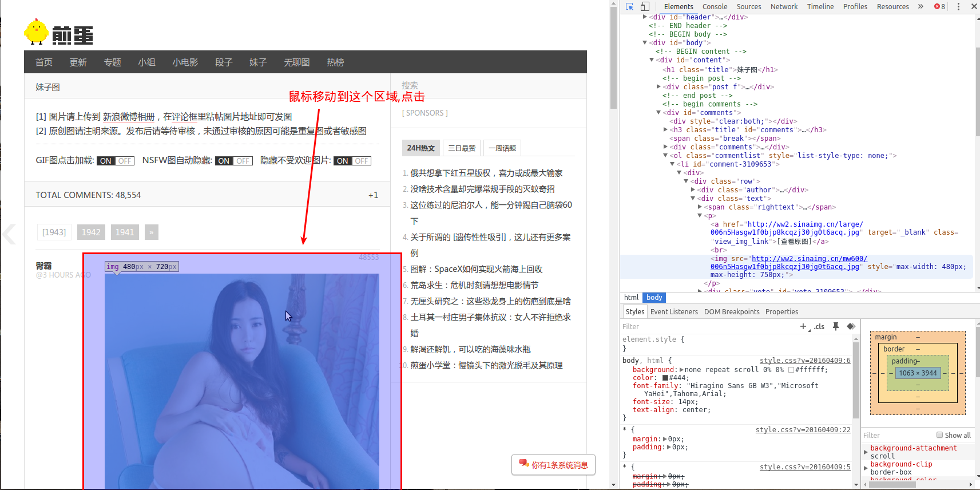The width and height of the screenshot is (980, 490).
Task: Switch to Event Listeners tab
Action: click(x=674, y=312)
